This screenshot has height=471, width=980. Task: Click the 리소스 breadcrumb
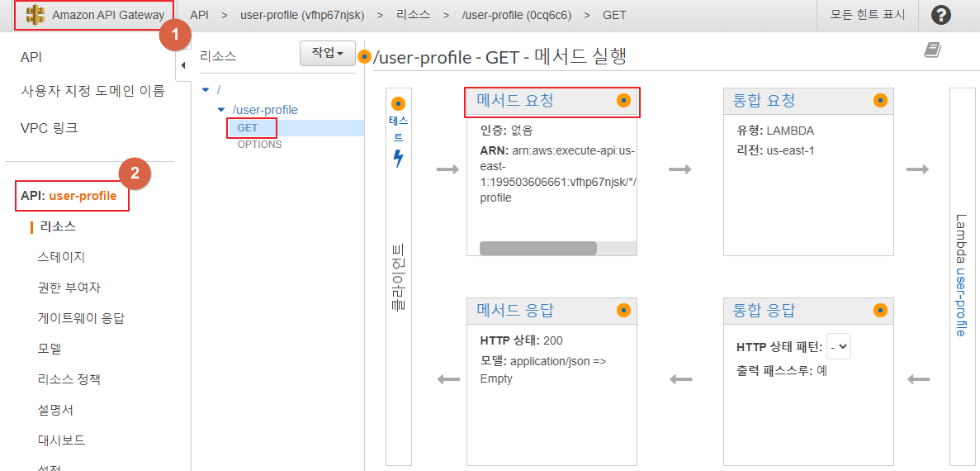click(413, 15)
